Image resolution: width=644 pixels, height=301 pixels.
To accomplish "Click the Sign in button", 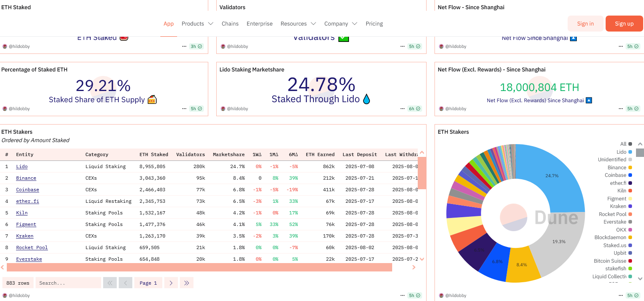I will click(585, 24).
